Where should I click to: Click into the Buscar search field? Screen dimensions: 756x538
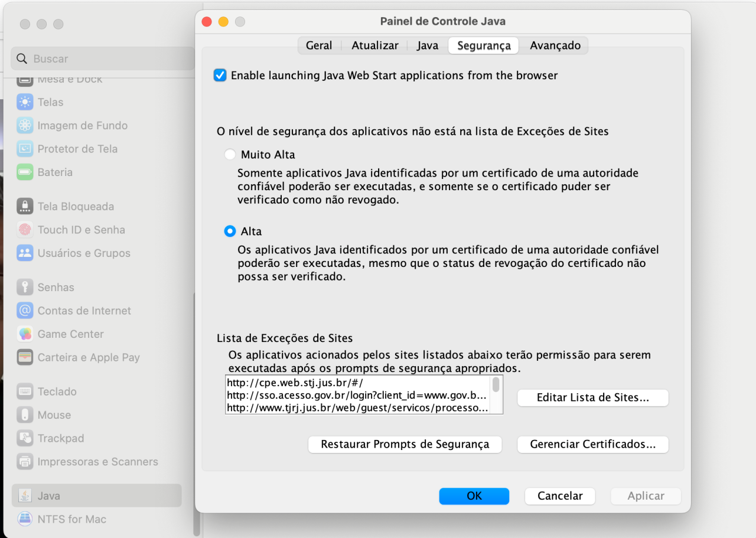pos(103,58)
